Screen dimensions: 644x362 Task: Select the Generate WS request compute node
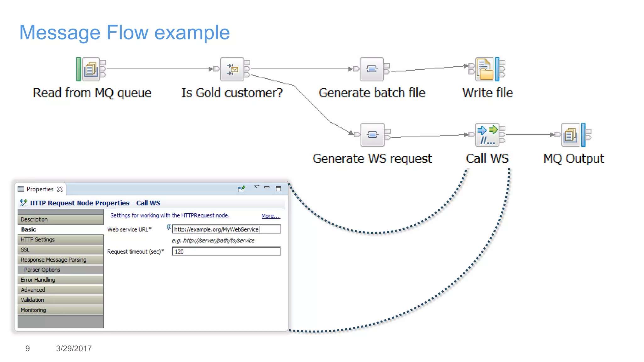[372, 135]
